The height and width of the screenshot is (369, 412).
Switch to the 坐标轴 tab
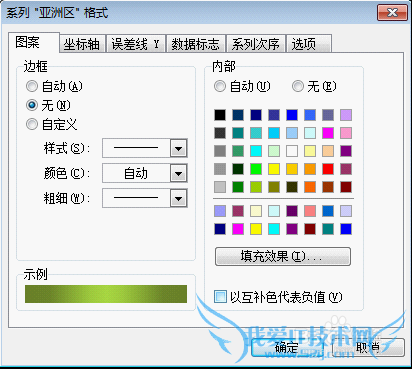(x=82, y=44)
